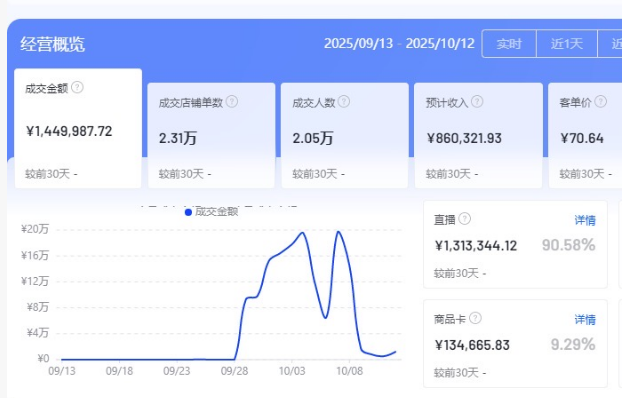Click help icon beside 预计收入
Viewport: 622px width, 398px height.
[x=477, y=102]
